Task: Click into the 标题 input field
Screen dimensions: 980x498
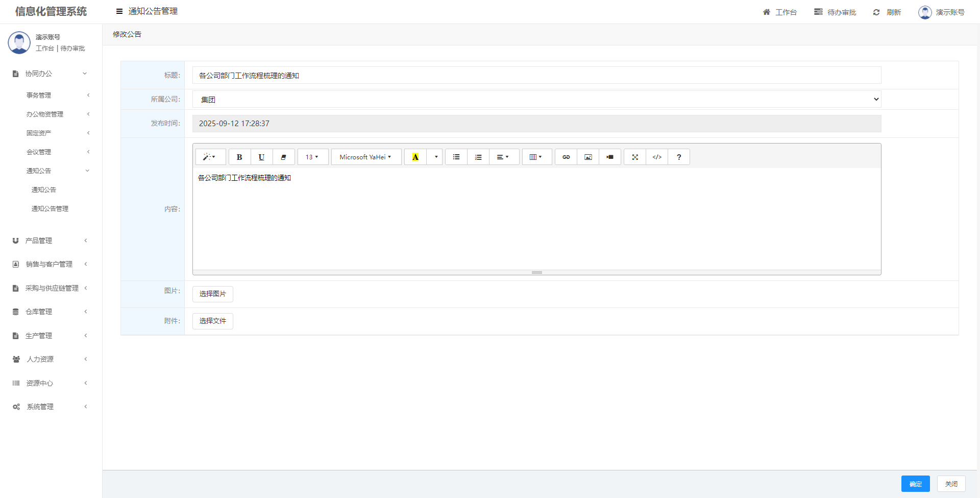Action: (536, 76)
